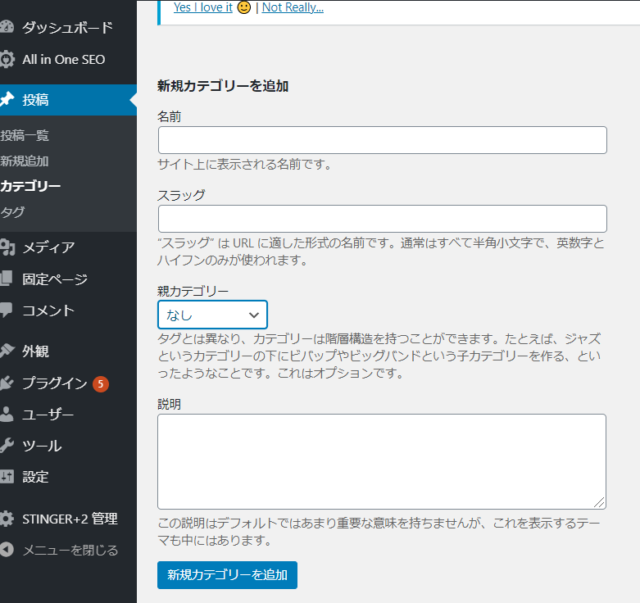Image resolution: width=640 pixels, height=603 pixels.
Task: Open 新規追加 submenu under 投稿
Action: point(24,161)
